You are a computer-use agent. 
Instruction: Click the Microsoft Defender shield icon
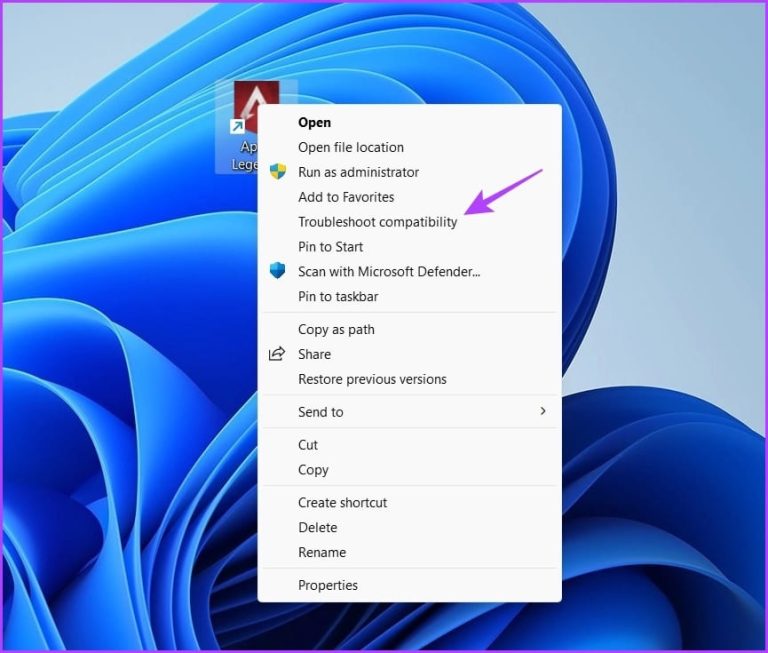tap(278, 271)
